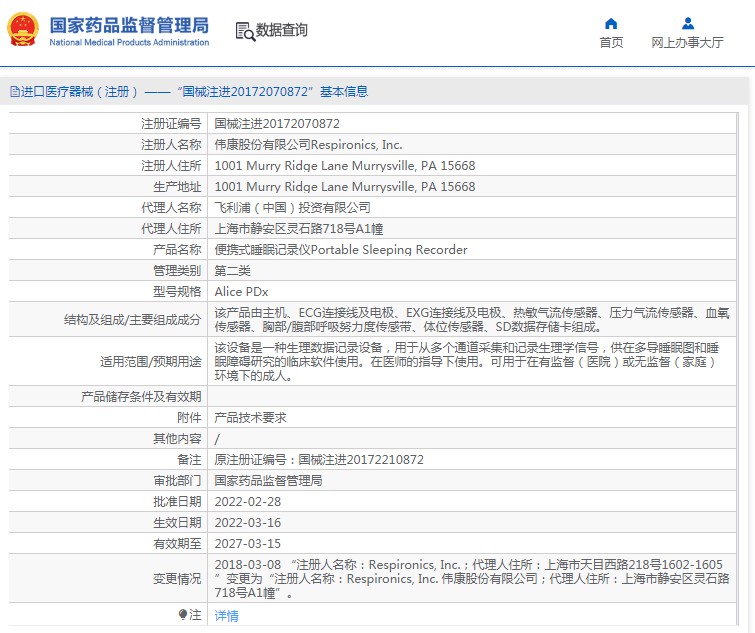The image size is (755, 633).
Task: Click expiry date 2027-03-15 cell
Action: coord(248,543)
